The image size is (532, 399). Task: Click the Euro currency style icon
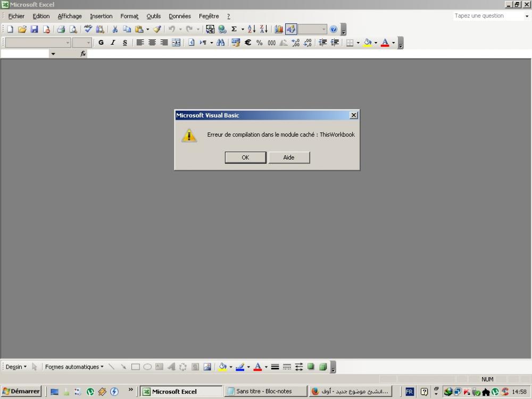[x=248, y=43]
